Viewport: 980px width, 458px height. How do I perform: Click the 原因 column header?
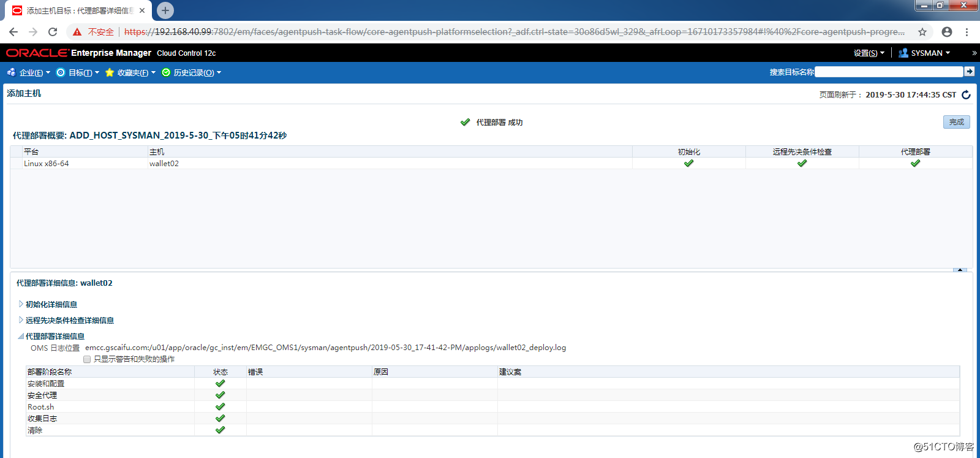point(435,372)
